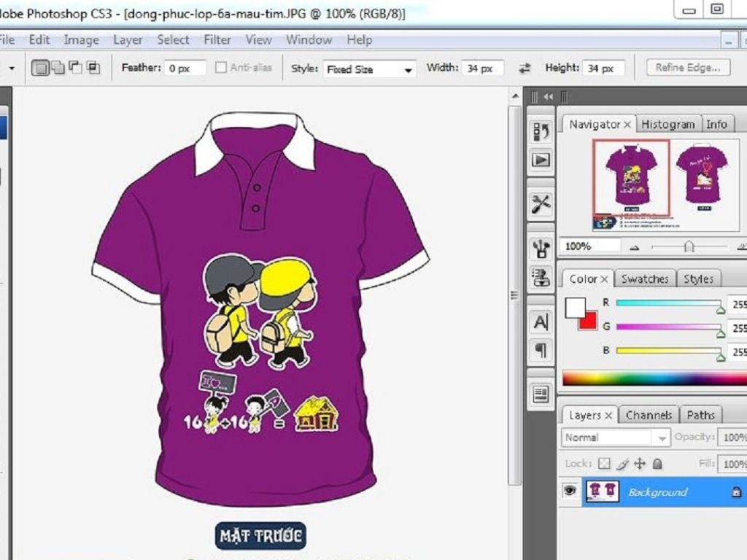747x560 pixels.
Task: Open the Clone Source panel icon
Action: point(541,277)
